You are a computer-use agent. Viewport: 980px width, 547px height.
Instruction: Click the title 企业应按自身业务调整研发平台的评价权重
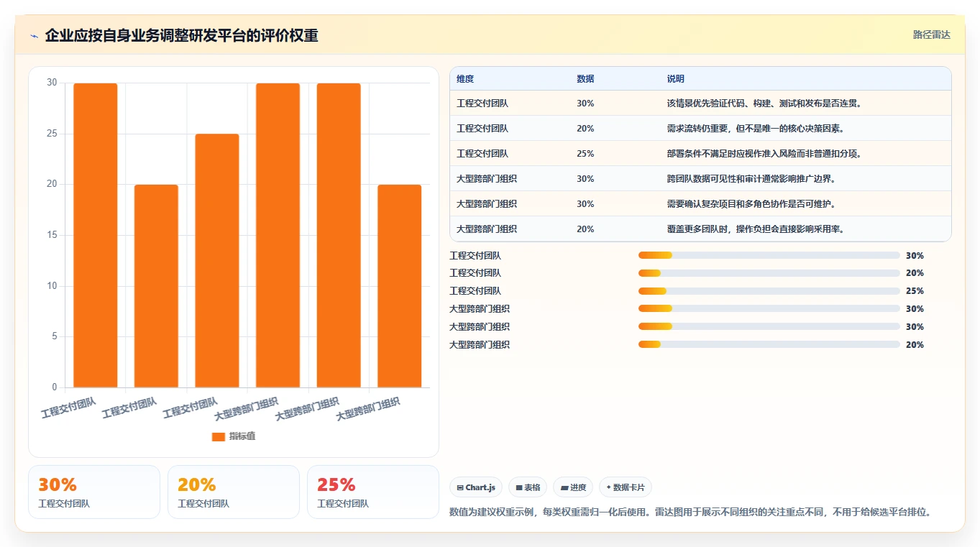[181, 36]
